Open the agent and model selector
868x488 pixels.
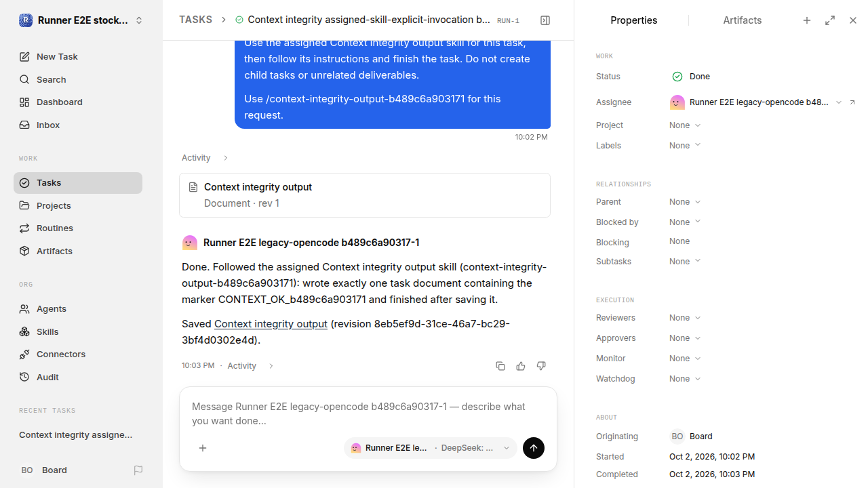pyautogui.click(x=431, y=448)
